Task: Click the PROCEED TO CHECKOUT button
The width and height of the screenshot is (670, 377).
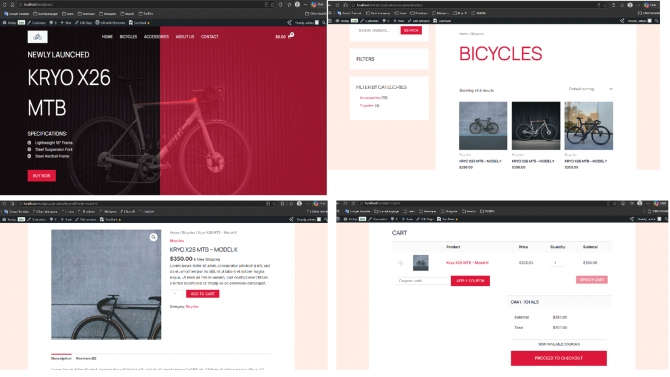Action: point(558,358)
